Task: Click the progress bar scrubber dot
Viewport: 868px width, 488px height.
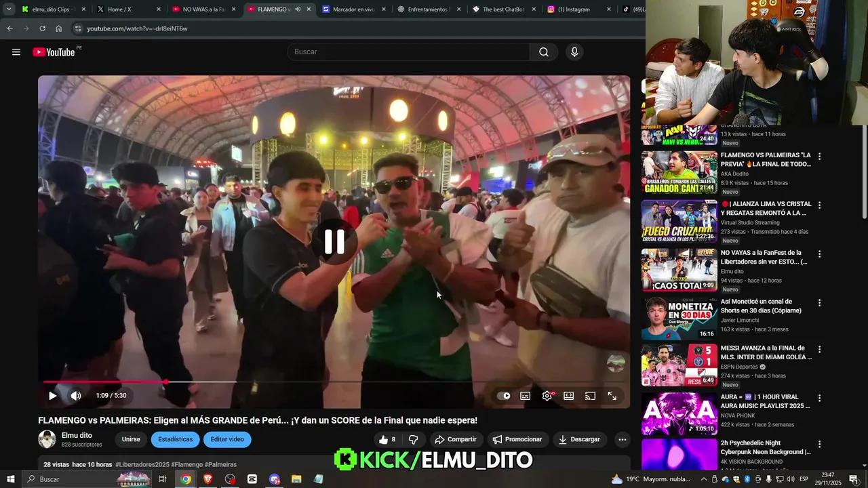Action: click(x=166, y=382)
